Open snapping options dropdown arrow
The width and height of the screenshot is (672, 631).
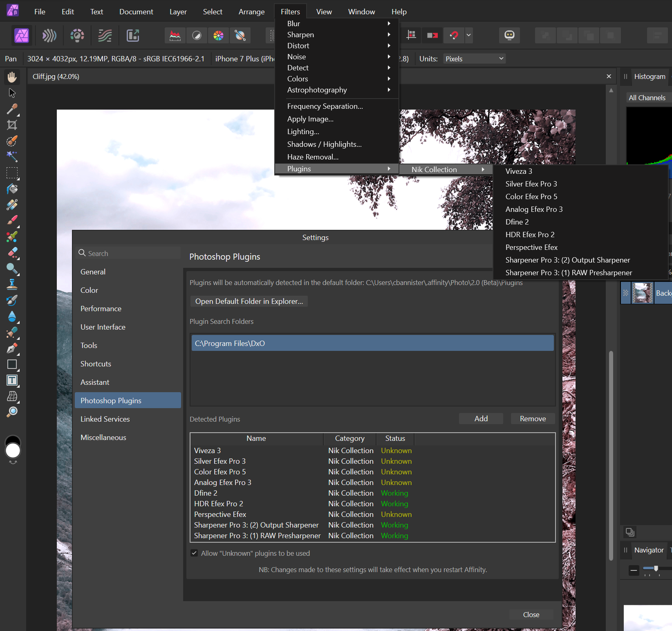tap(469, 35)
